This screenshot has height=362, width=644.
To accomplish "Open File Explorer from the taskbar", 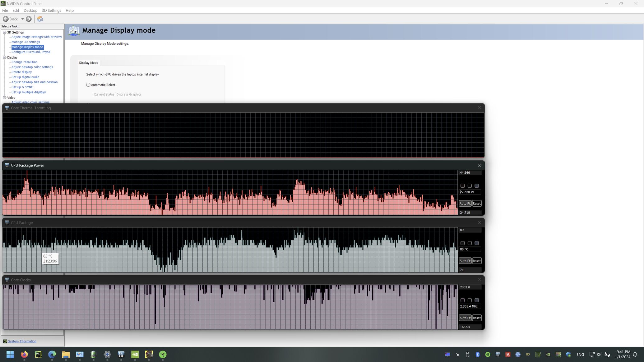I will pos(66,354).
